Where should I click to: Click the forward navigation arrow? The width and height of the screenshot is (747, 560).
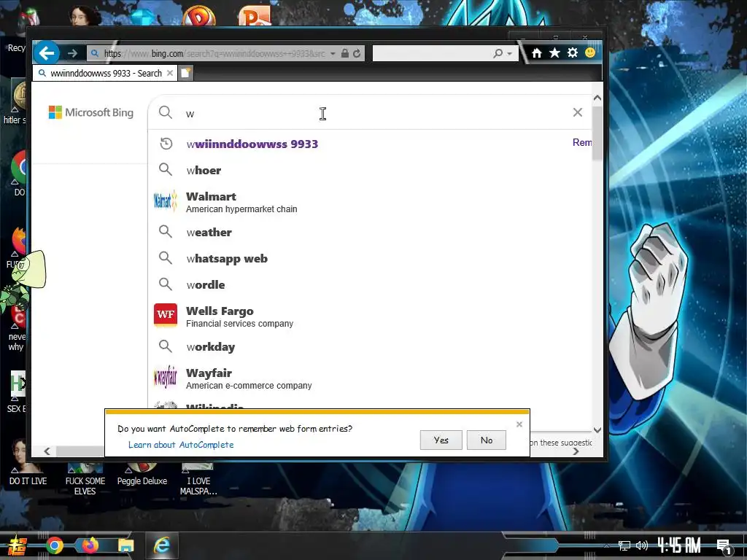click(72, 53)
